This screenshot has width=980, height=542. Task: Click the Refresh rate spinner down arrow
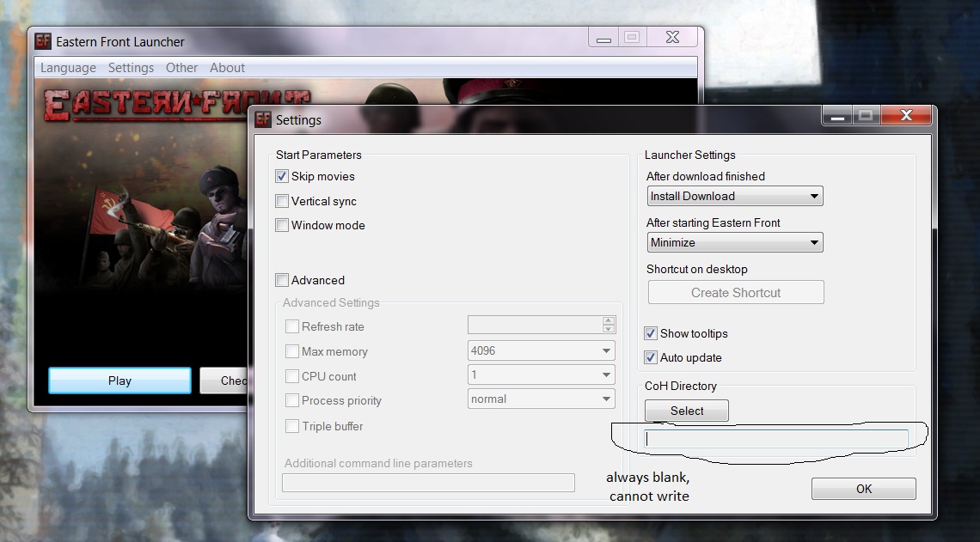pos(608,328)
